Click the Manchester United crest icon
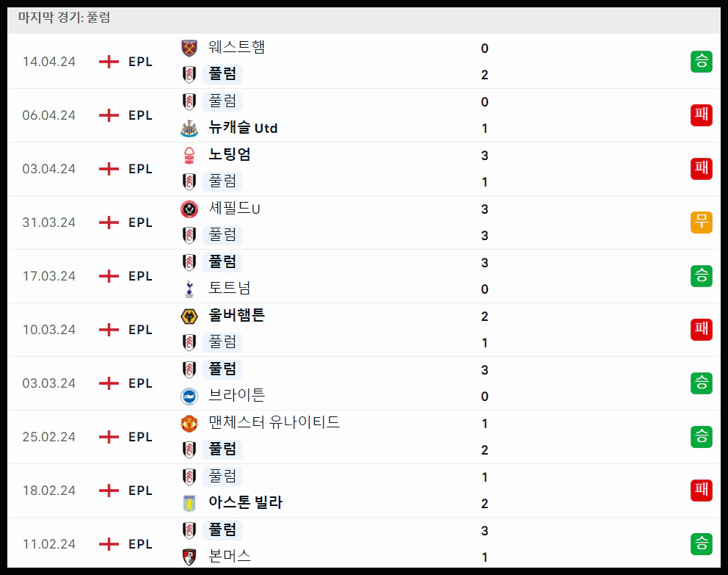728x575 pixels. coord(189,423)
